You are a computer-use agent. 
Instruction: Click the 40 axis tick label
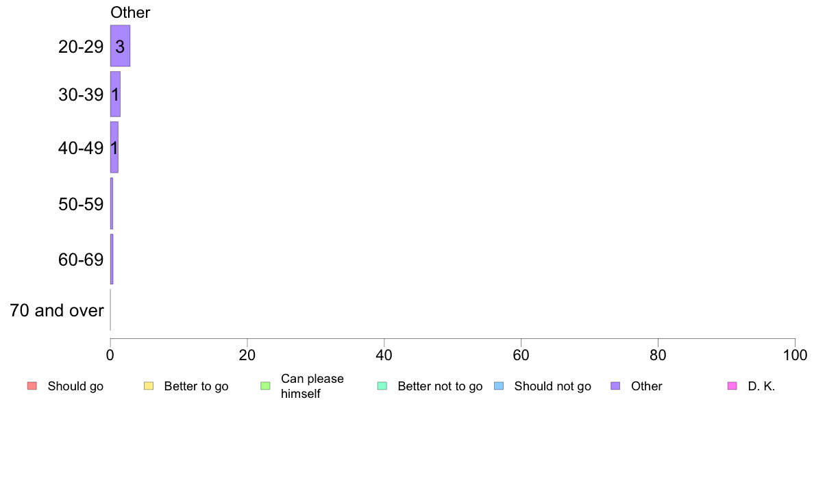coord(384,355)
